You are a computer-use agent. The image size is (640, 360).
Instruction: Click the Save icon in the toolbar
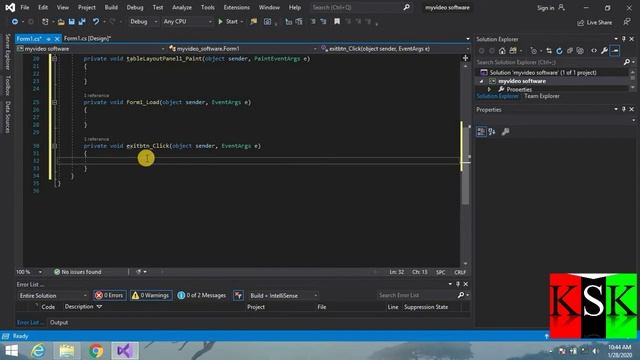[x=71, y=22]
